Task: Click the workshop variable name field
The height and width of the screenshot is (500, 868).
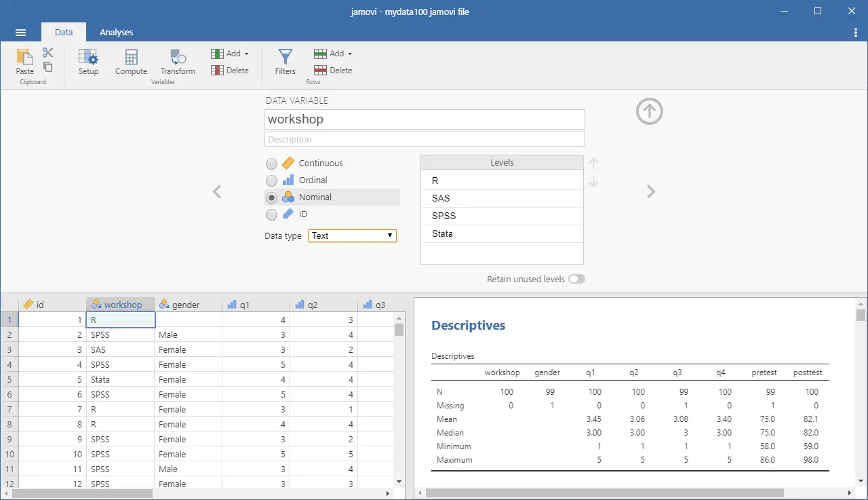Action: [x=424, y=119]
